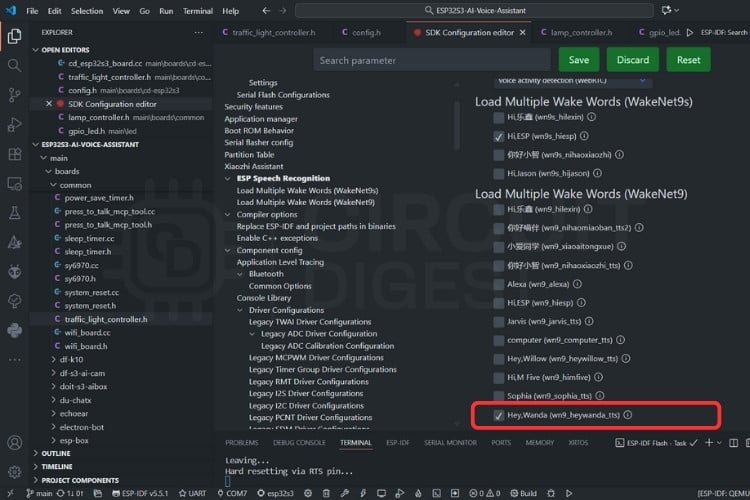
Task: Click the Search parameter field
Action: pyautogui.click(x=432, y=60)
